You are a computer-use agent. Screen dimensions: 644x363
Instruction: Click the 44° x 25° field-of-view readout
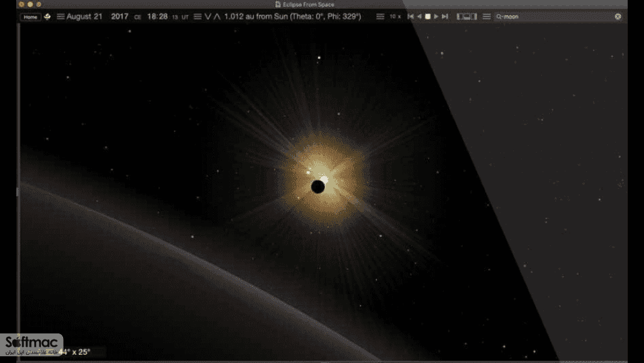(x=74, y=352)
